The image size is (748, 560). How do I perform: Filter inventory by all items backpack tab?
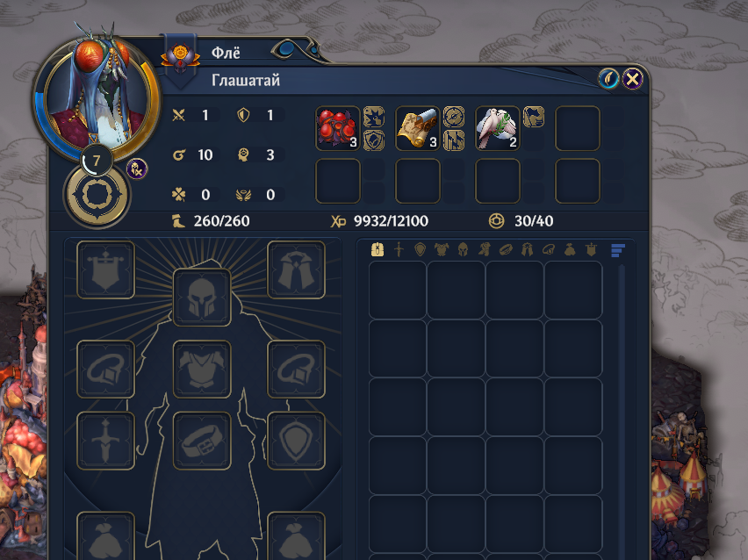378,249
